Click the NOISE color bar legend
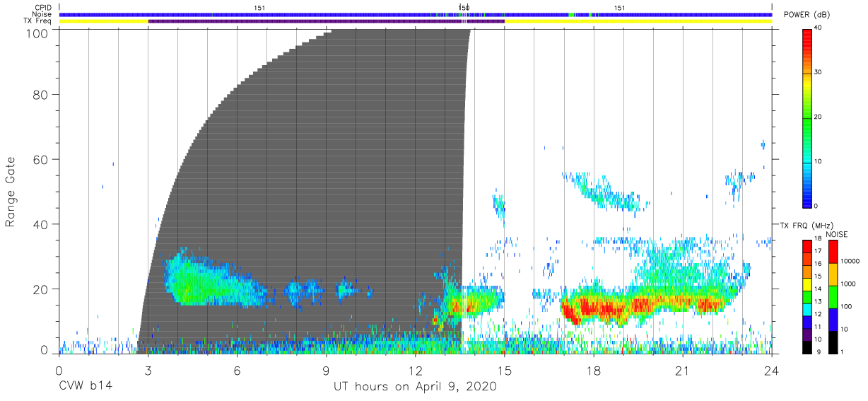The image size is (868, 401). tap(833, 296)
